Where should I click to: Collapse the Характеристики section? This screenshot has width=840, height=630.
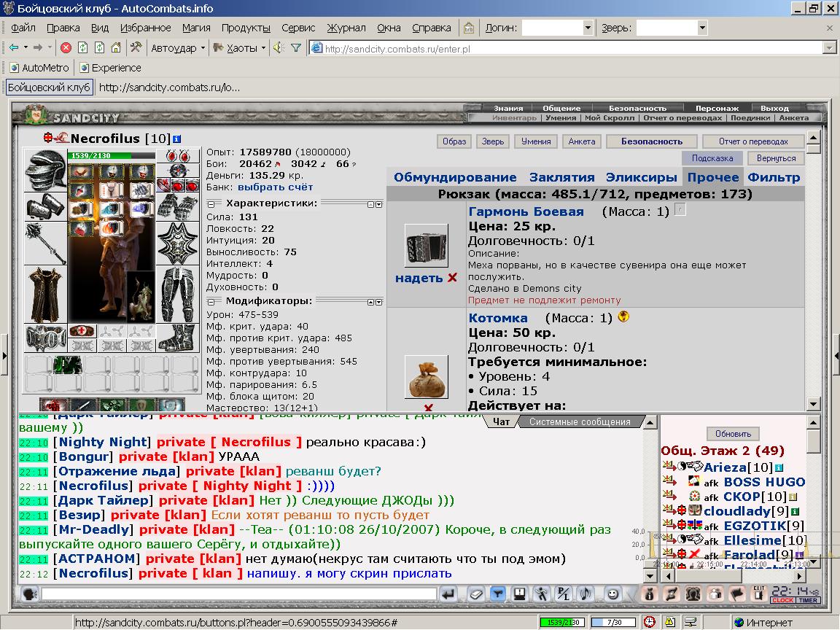(x=211, y=204)
